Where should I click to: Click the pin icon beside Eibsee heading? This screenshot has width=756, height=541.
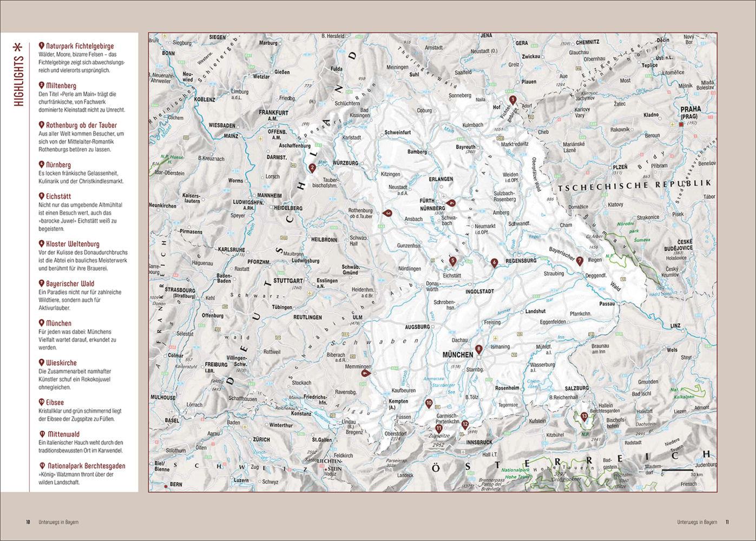[x=42, y=402]
